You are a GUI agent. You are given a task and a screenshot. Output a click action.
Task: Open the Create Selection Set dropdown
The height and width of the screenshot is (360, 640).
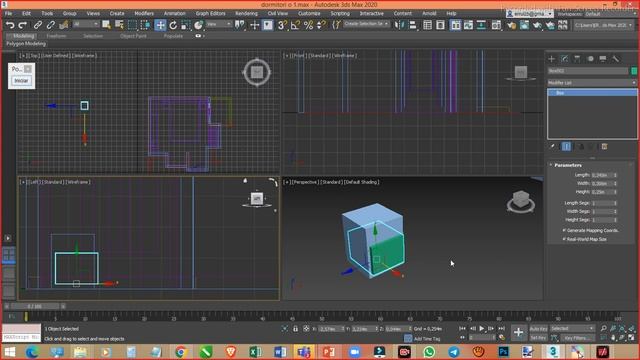coord(366,24)
